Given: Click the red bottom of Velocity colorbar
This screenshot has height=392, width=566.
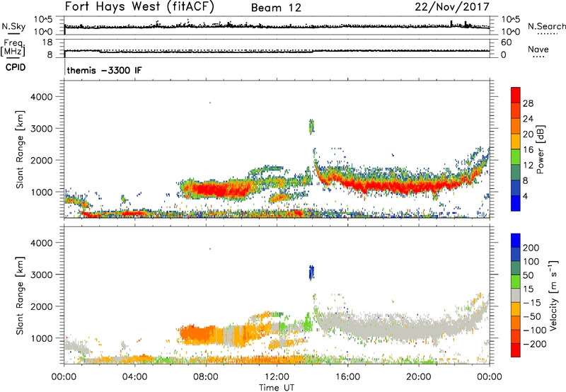Looking at the screenshot, I should point(516,350).
